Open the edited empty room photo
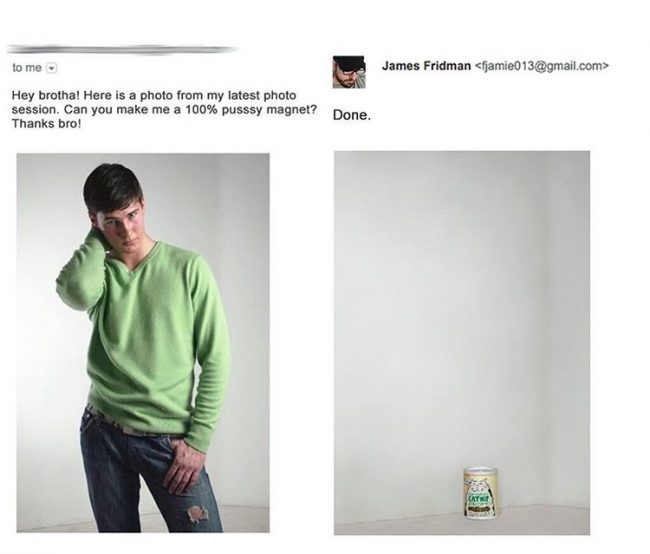This screenshot has width=650, height=554. tap(462, 343)
